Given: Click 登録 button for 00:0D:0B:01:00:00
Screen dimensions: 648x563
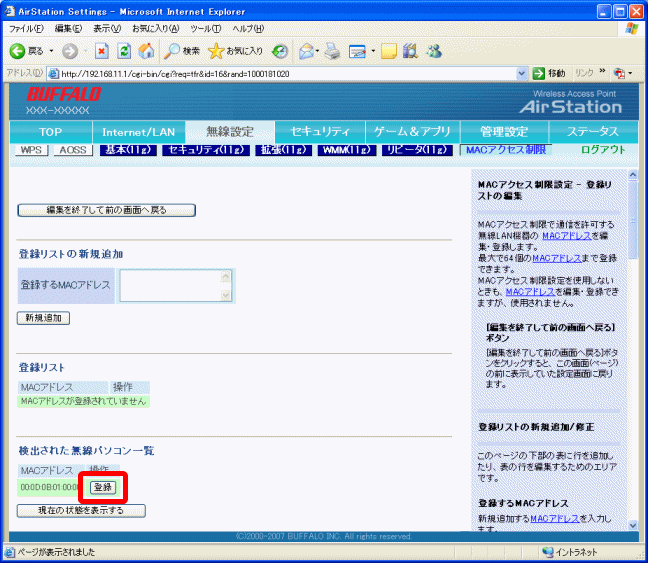Looking at the screenshot, I should 103,487.
